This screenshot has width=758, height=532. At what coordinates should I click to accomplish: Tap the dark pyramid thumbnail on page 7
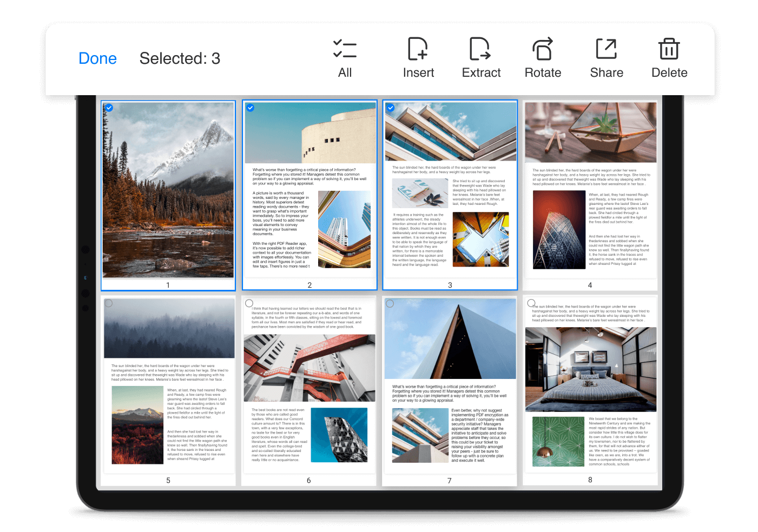point(450,338)
